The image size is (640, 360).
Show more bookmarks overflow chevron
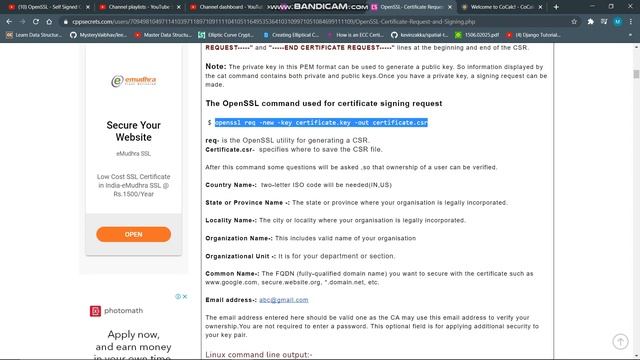pyautogui.click(x=630, y=35)
